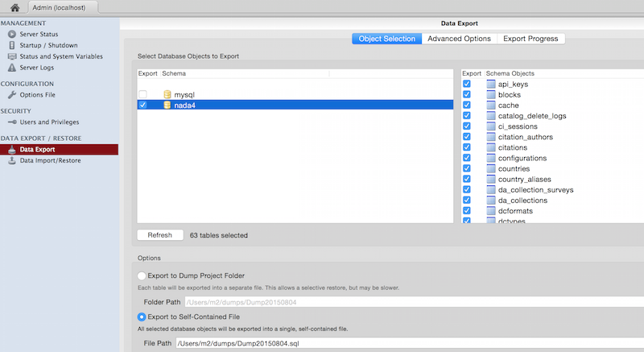
Task: Click the Home icon tab
Action: tap(15, 7)
